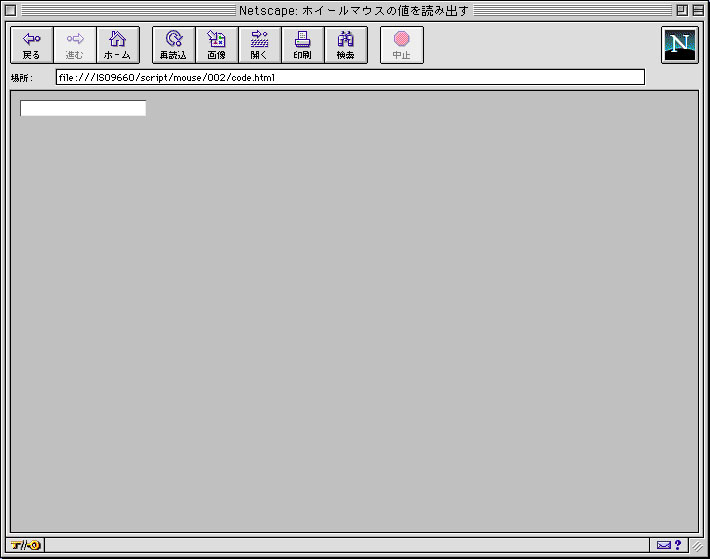
Task: Stop loading with the 中止 button
Action: [x=402, y=45]
